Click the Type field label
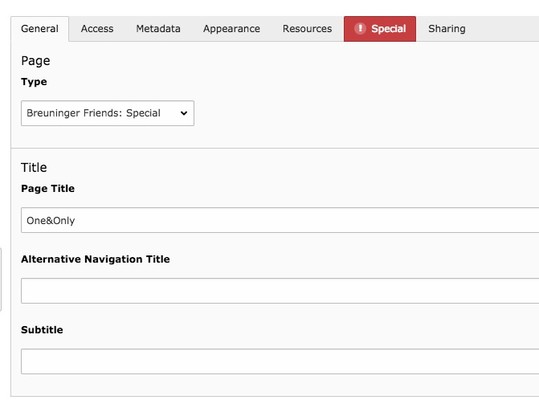The image size is (539, 400). tap(34, 82)
